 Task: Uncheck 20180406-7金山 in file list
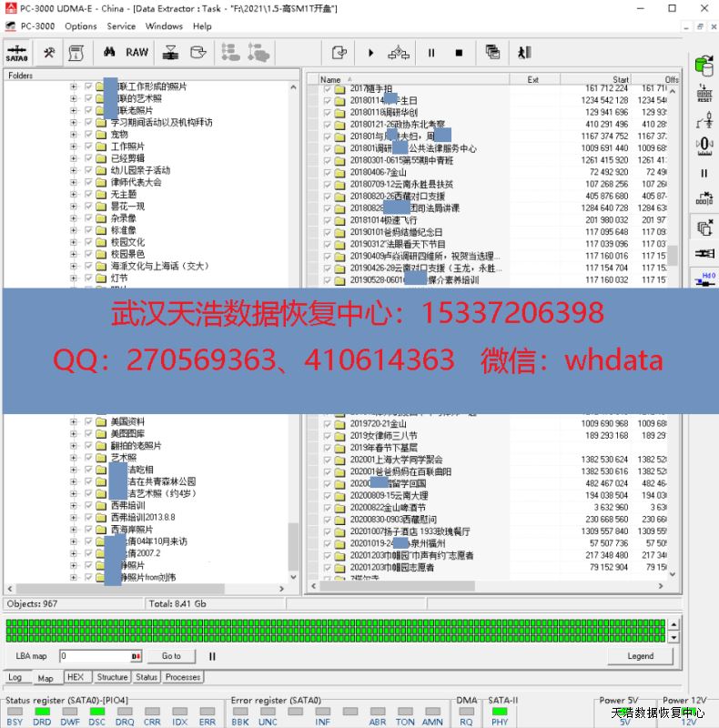click(x=327, y=172)
